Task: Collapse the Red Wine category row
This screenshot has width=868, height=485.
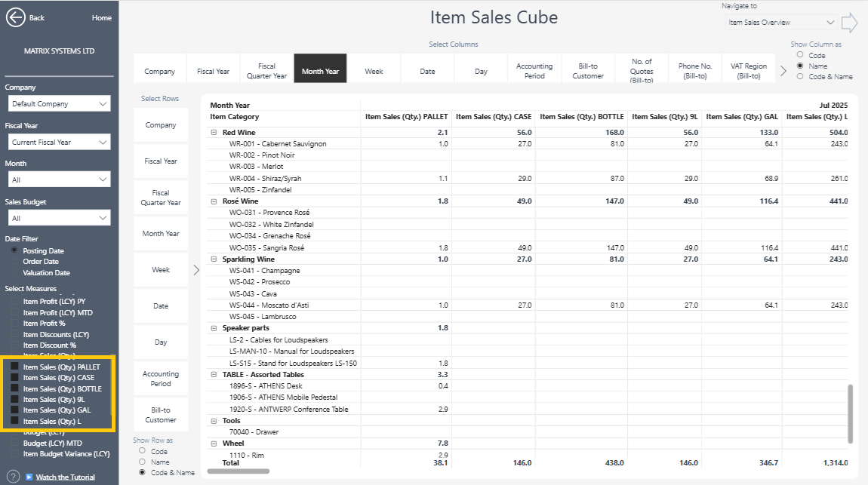Action: (214, 132)
